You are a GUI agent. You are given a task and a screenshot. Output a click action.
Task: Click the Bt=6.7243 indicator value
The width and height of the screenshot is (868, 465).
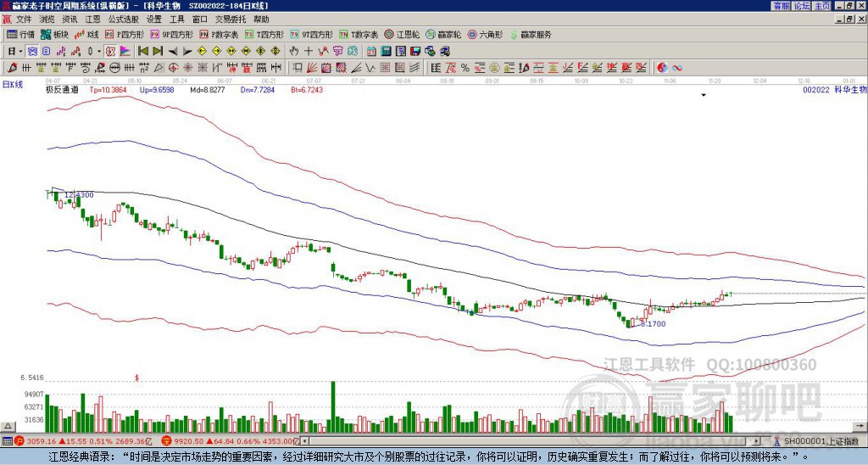pos(307,90)
